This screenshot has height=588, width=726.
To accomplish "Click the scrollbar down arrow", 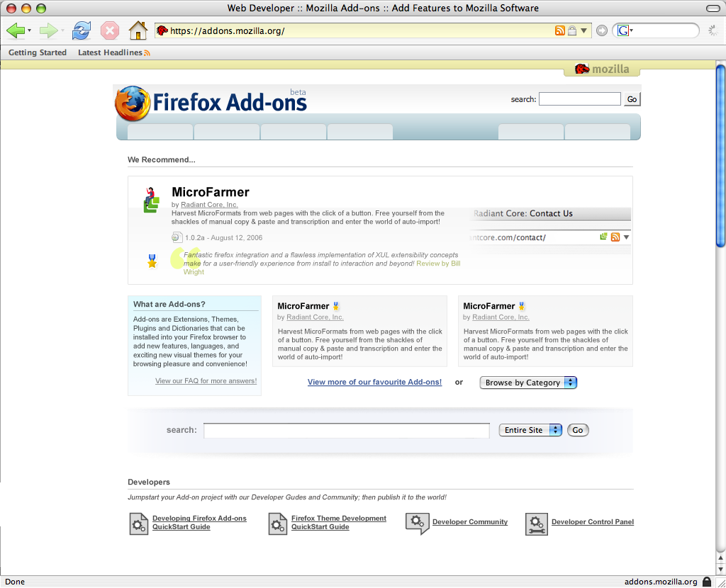I will 720,569.
